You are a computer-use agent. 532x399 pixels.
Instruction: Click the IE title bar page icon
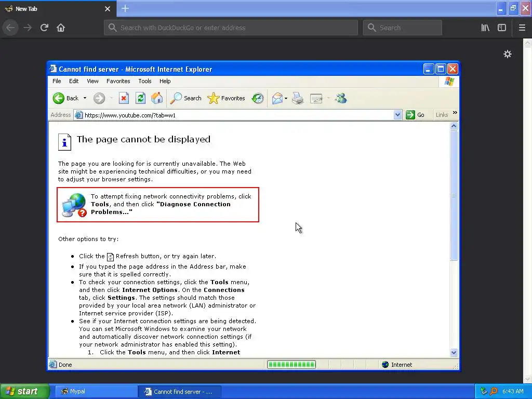[x=53, y=69]
